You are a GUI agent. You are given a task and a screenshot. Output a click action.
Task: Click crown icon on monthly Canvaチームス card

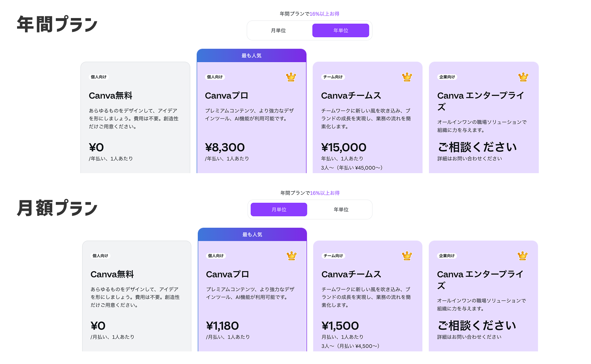(407, 256)
